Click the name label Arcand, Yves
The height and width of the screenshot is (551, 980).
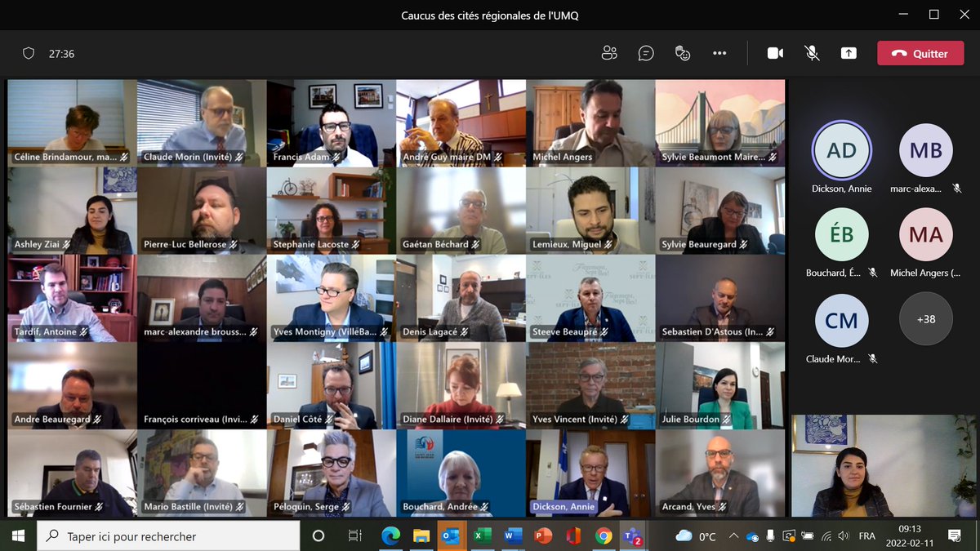tap(688, 507)
